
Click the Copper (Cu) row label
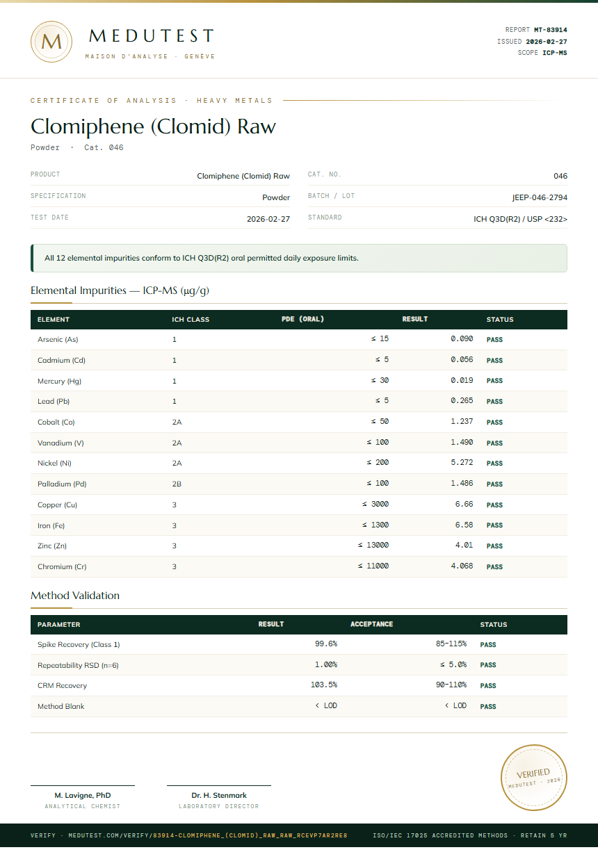click(57, 505)
